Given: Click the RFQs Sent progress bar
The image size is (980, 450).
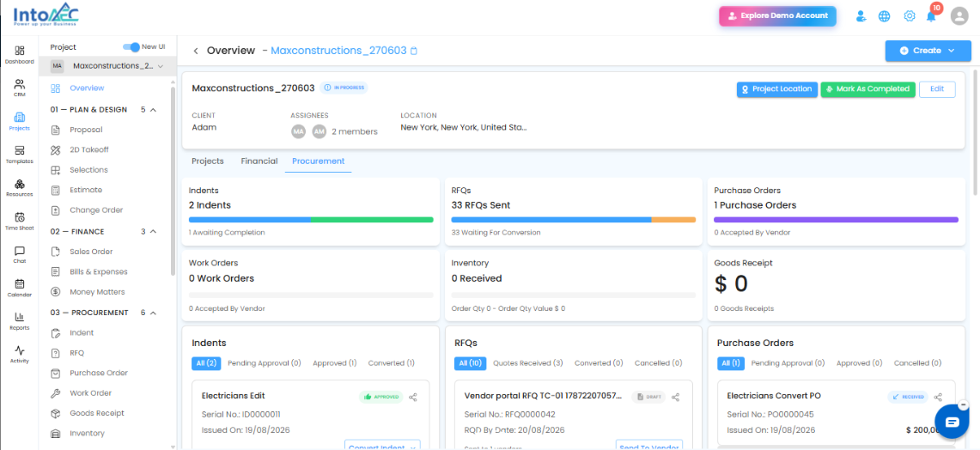Looking at the screenshot, I should click(573, 220).
